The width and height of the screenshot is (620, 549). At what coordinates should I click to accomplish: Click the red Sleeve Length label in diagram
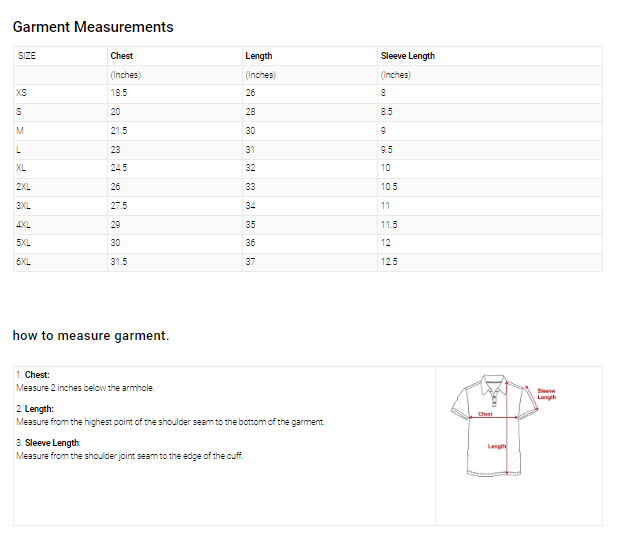click(x=546, y=394)
